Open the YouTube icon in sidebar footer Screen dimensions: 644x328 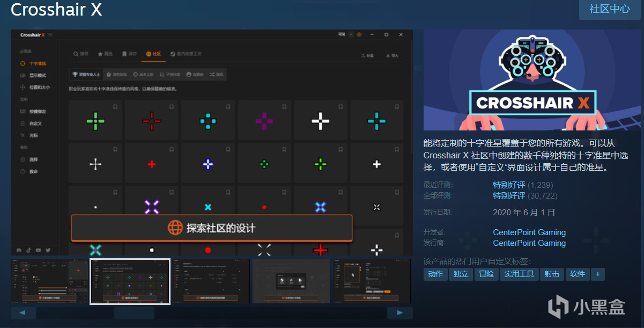[38, 250]
